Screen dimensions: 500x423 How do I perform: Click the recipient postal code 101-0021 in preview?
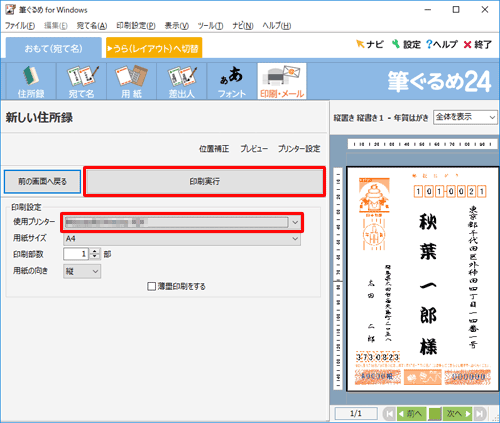(450, 192)
